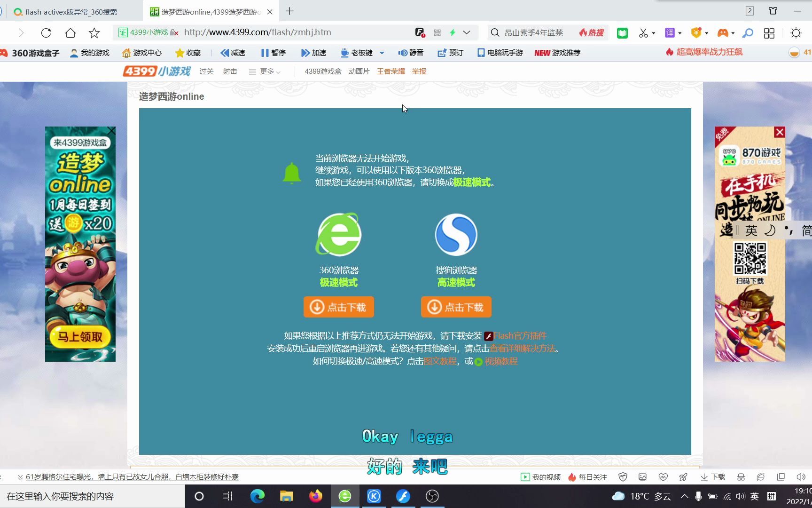Open the 查看详细解决方法 link
The height and width of the screenshot is (508, 812).
tap(523, 349)
